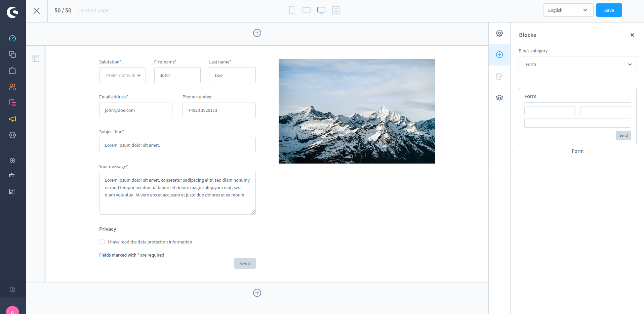The image size is (644, 314).
Task: Open the Marketing megaphone icon
Action: coord(12,119)
